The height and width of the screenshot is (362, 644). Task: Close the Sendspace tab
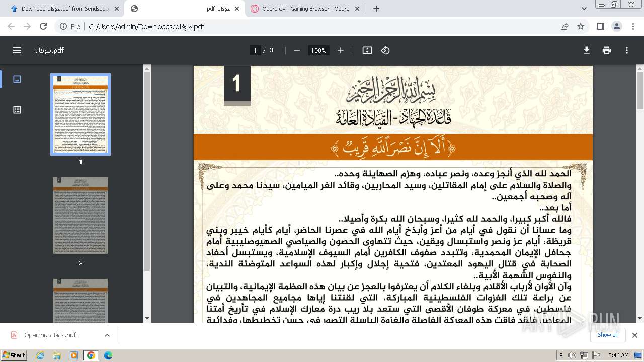(117, 9)
